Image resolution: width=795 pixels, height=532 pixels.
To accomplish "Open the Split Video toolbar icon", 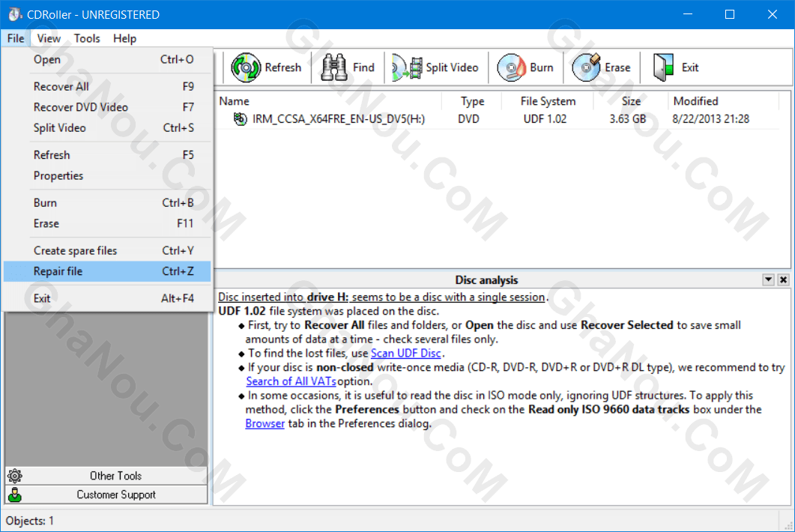I will tap(407, 67).
